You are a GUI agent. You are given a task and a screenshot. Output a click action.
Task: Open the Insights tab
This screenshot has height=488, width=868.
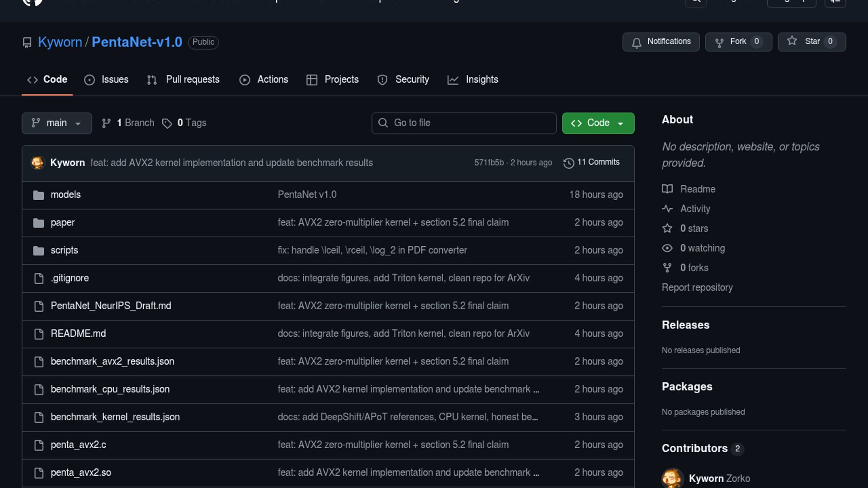pyautogui.click(x=473, y=80)
